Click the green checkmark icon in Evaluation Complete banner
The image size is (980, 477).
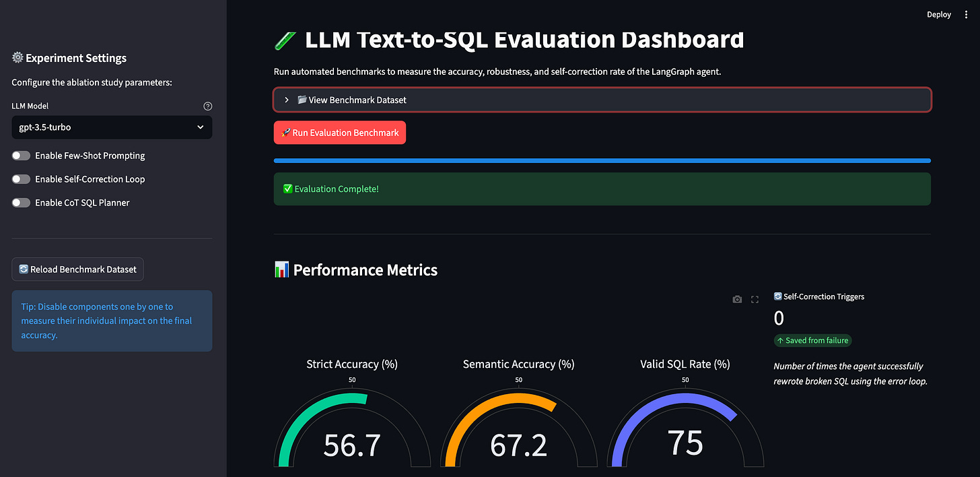[287, 189]
